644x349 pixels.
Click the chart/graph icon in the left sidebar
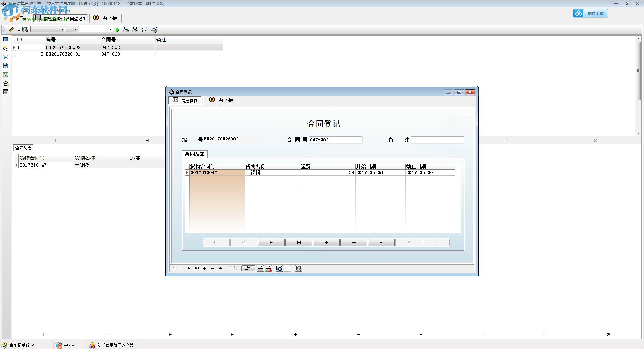pos(6,74)
